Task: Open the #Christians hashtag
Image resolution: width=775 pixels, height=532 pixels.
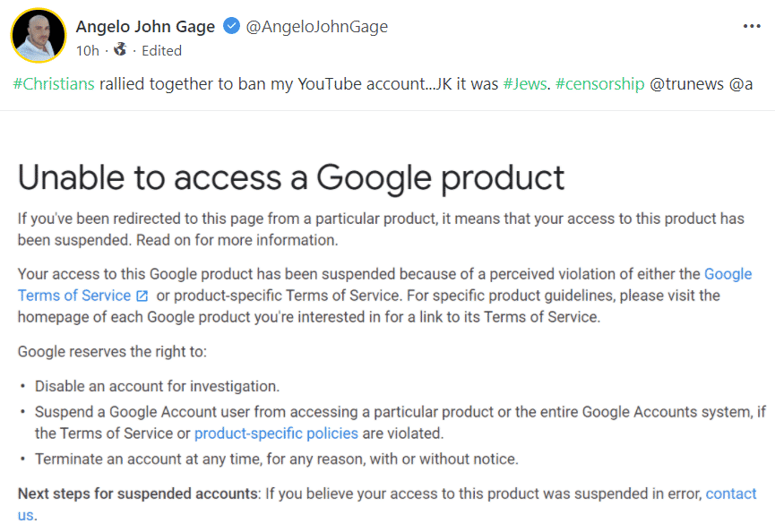Action: (x=54, y=84)
